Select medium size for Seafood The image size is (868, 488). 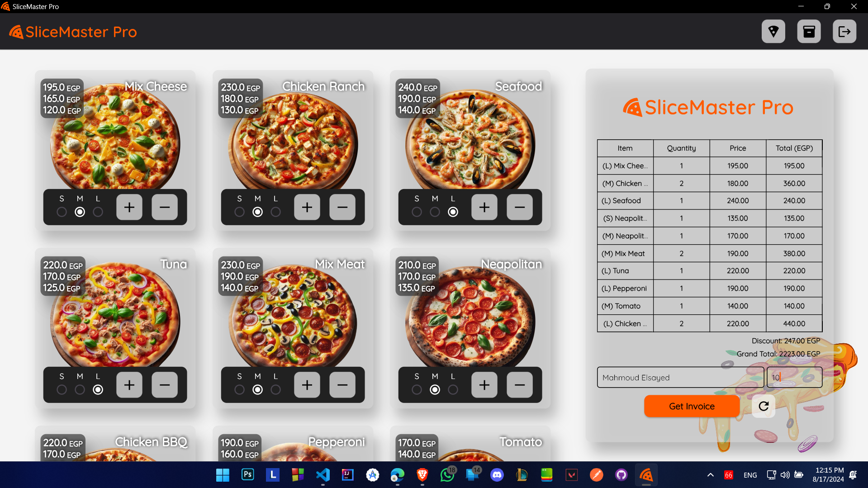pyautogui.click(x=435, y=212)
